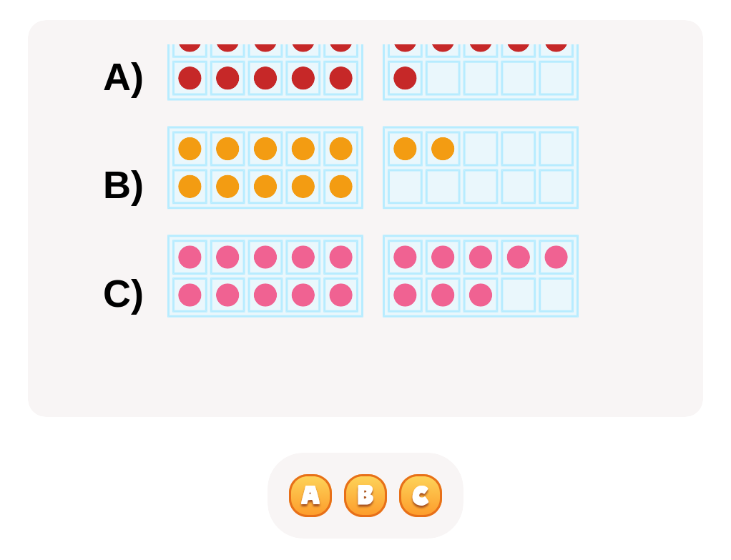731x560 pixels.
Task: Click the orange answer button A
Action: coord(310,495)
